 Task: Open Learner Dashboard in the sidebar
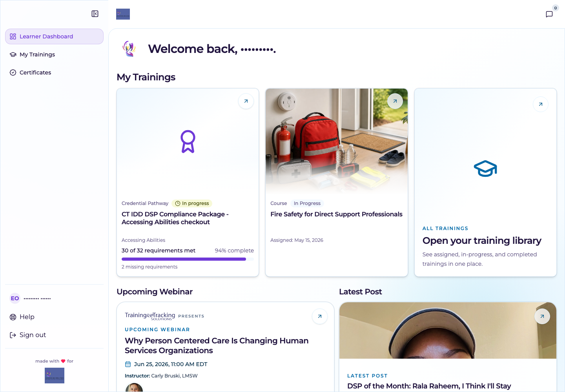pyautogui.click(x=54, y=36)
